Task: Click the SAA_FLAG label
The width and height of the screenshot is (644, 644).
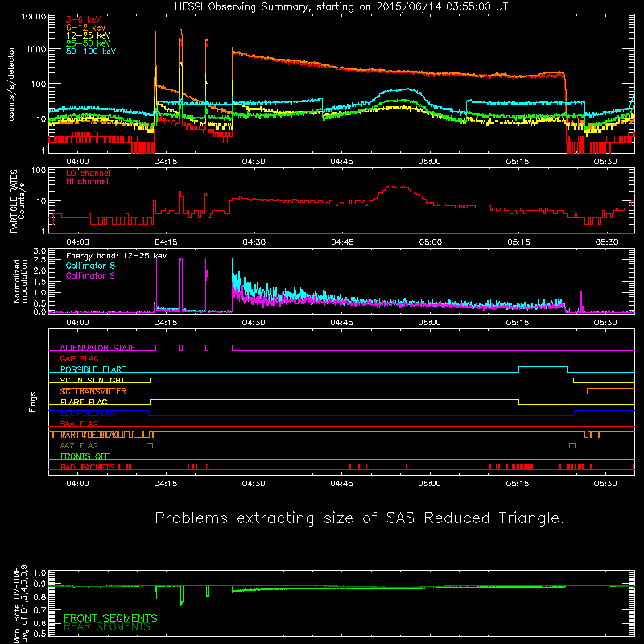Action: pos(79,423)
